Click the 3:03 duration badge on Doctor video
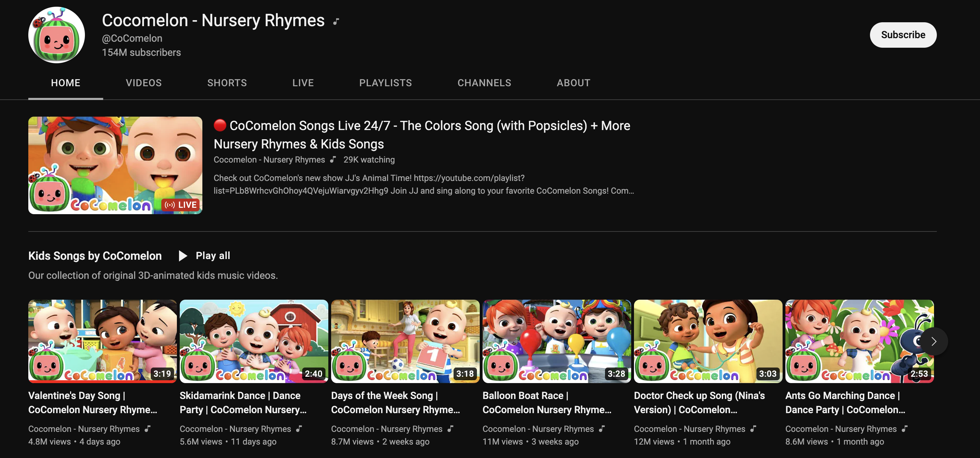The image size is (980, 458). [767, 374]
